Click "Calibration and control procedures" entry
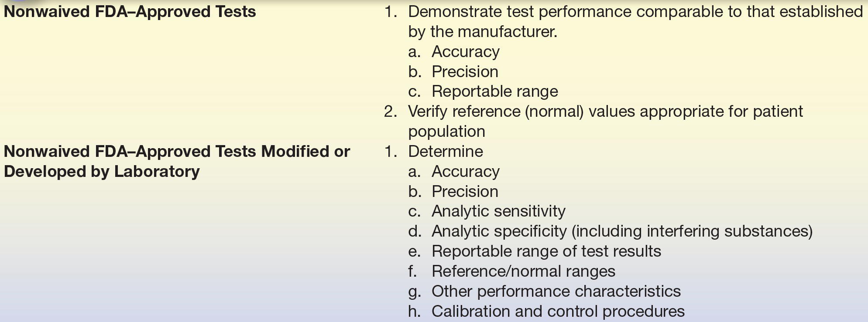 [x=558, y=312]
